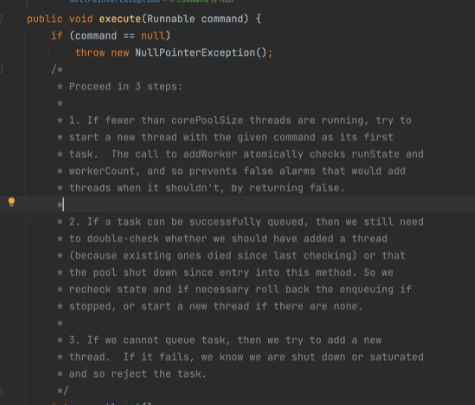This screenshot has height=405, width=475.
Task: Click the throw keyword
Action: coord(90,53)
